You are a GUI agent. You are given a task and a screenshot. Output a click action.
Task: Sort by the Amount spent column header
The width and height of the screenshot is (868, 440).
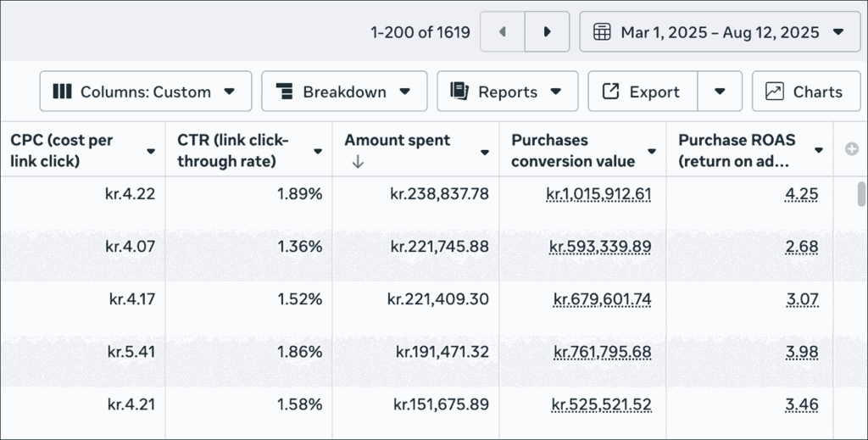[398, 141]
